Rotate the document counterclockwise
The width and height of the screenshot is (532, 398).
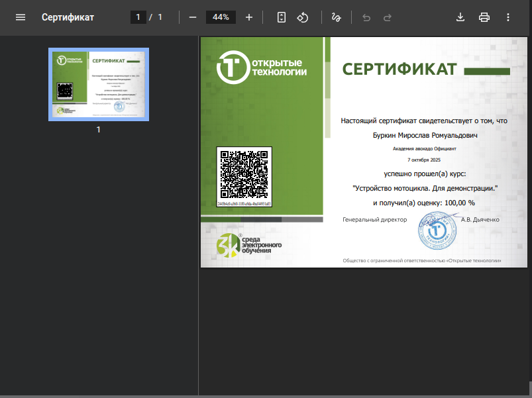pos(303,17)
